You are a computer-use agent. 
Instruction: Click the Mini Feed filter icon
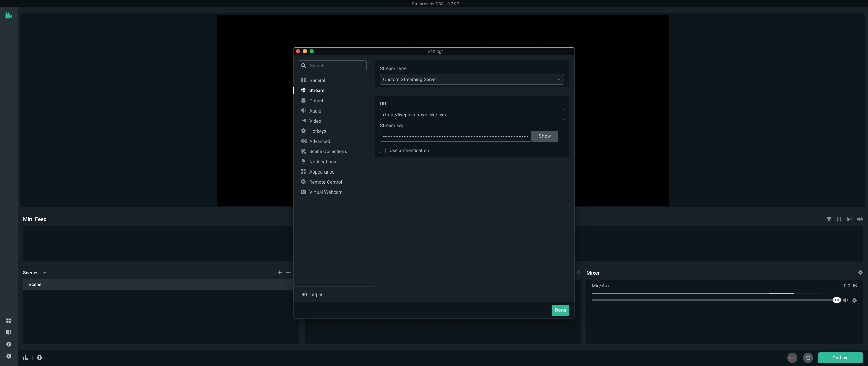[x=829, y=219]
